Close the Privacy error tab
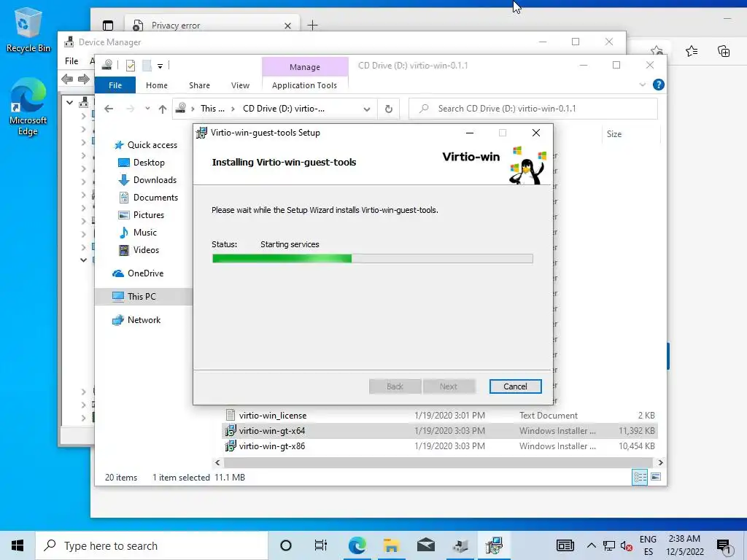The width and height of the screenshot is (747, 560). pyautogui.click(x=287, y=26)
